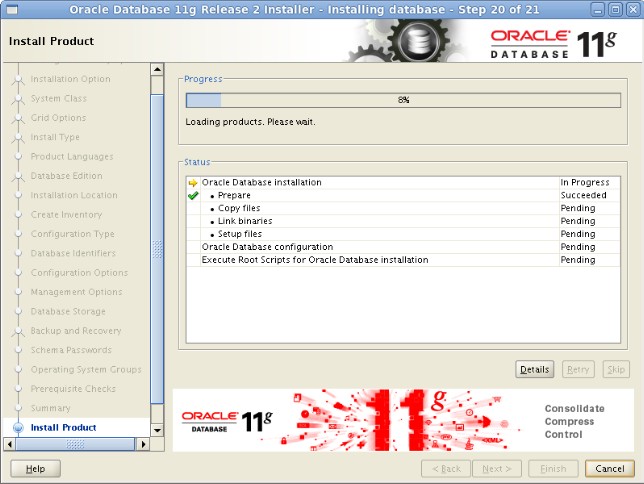Click the Finish button
Screen dimensions: 644x484
pos(553,469)
